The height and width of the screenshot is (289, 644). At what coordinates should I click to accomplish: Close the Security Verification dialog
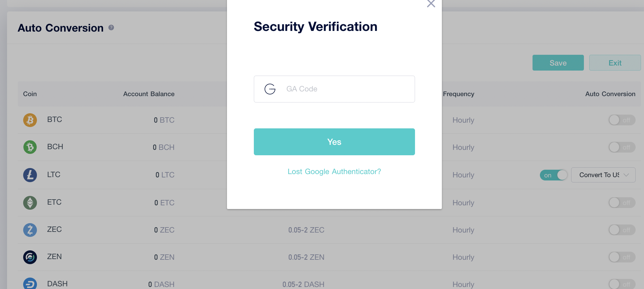431,4
